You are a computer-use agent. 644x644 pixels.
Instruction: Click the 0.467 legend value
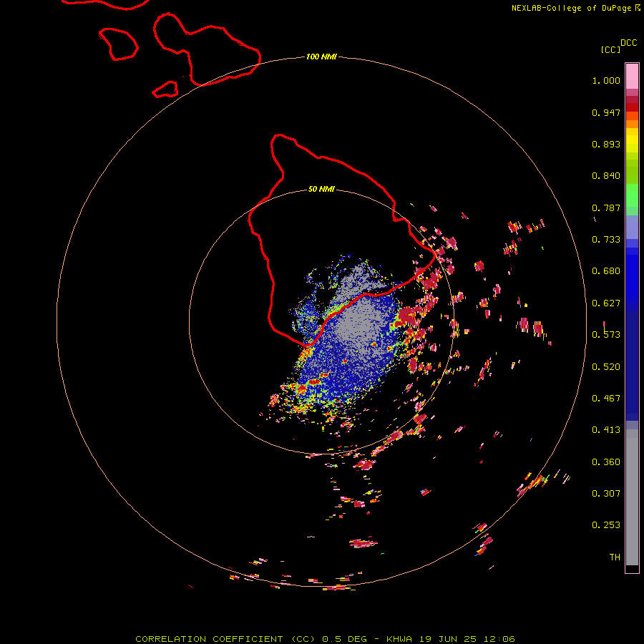tap(606, 399)
